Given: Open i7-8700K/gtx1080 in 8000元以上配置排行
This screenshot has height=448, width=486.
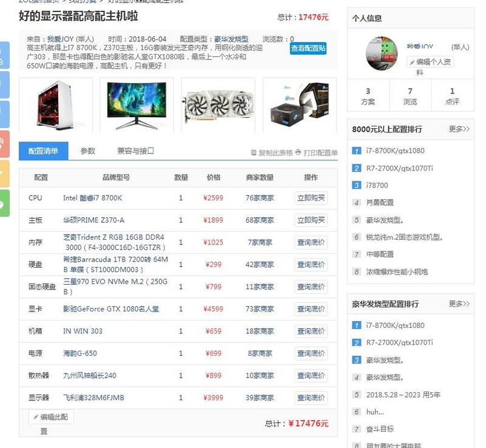Looking at the screenshot, I should coord(395,151).
